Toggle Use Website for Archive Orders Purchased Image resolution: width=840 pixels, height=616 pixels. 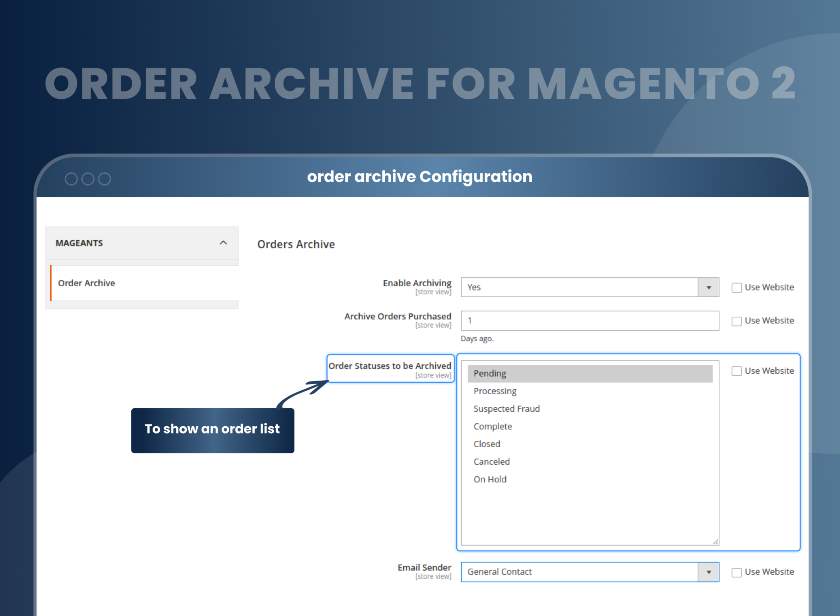point(736,321)
